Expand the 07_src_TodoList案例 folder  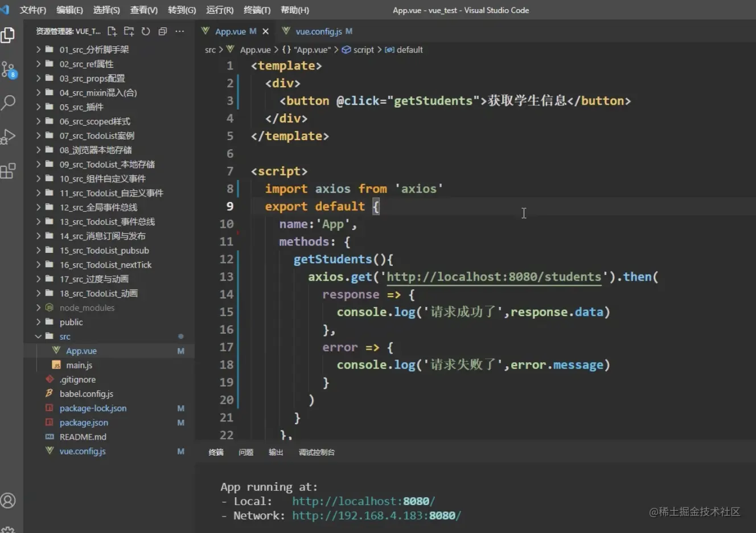(x=38, y=136)
